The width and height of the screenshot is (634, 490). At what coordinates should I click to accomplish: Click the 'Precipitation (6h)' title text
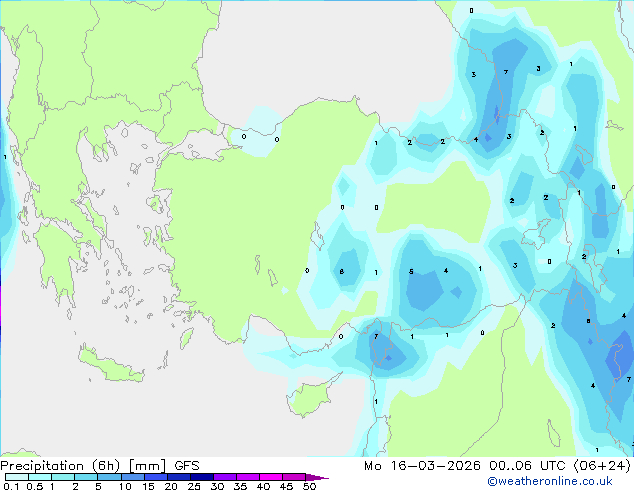(x=60, y=466)
